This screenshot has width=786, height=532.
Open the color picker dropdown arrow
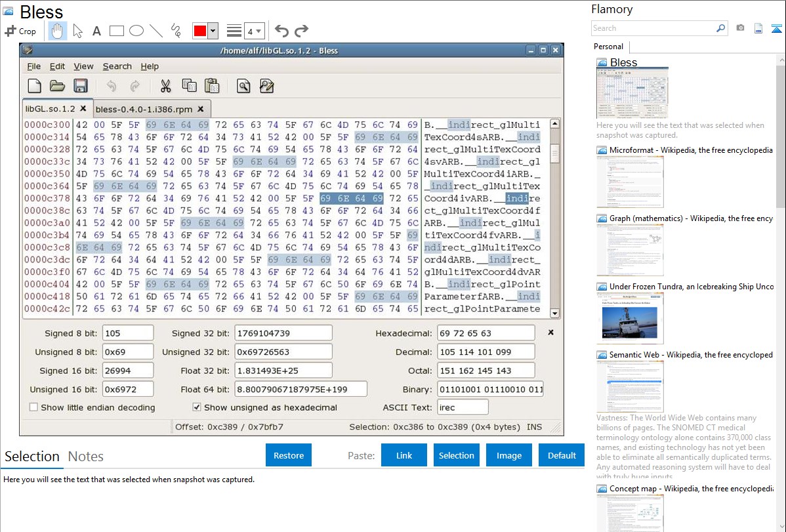point(213,31)
